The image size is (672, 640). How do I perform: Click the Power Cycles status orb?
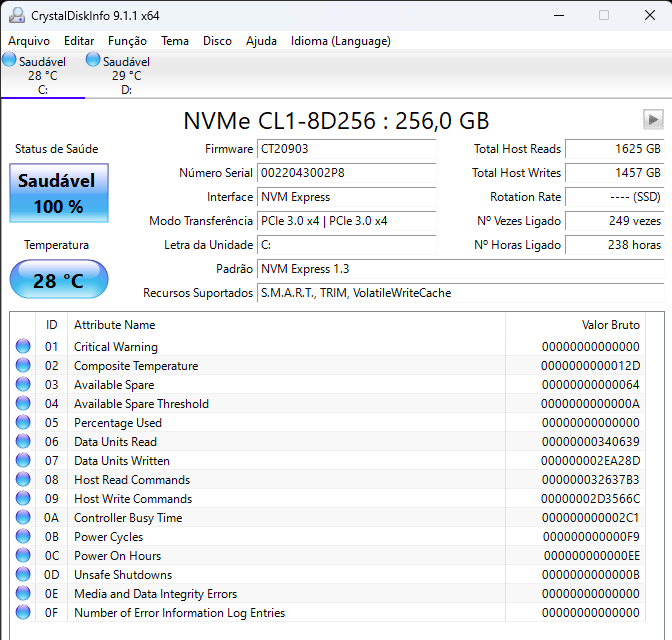tap(23, 536)
